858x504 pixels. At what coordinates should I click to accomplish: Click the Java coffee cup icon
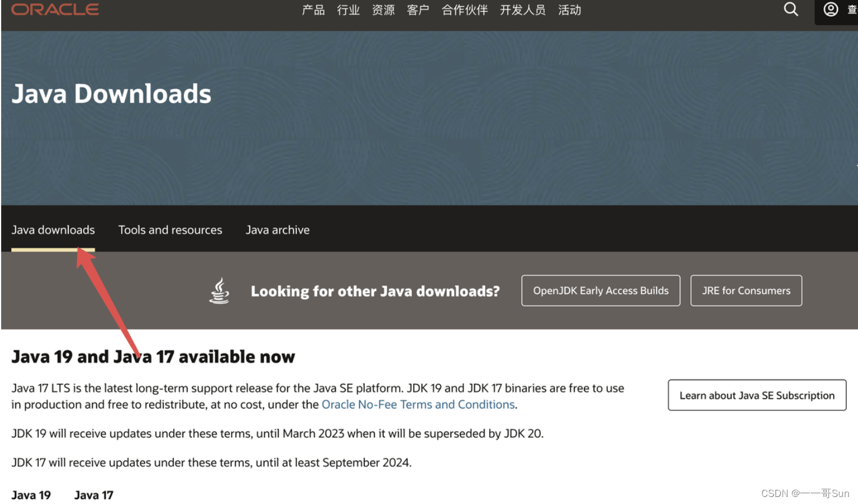pyautogui.click(x=220, y=291)
